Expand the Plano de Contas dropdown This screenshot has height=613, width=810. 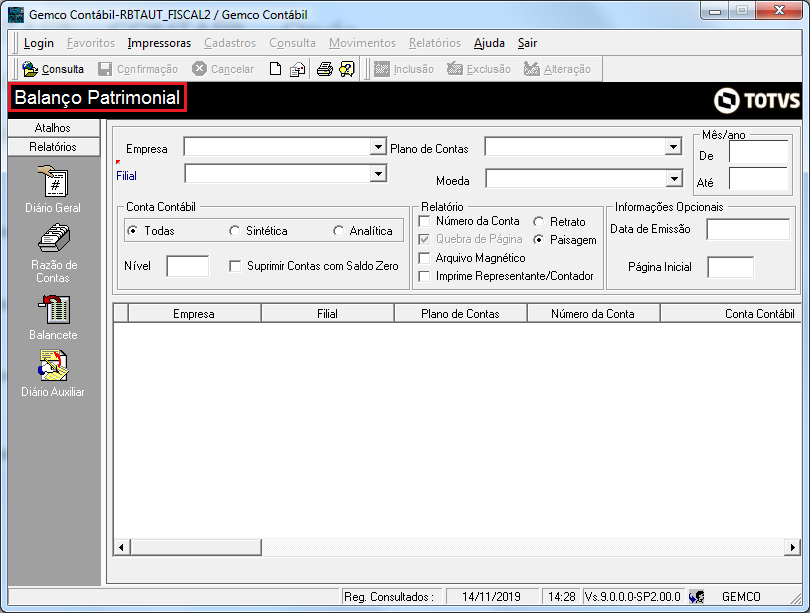[x=673, y=147]
